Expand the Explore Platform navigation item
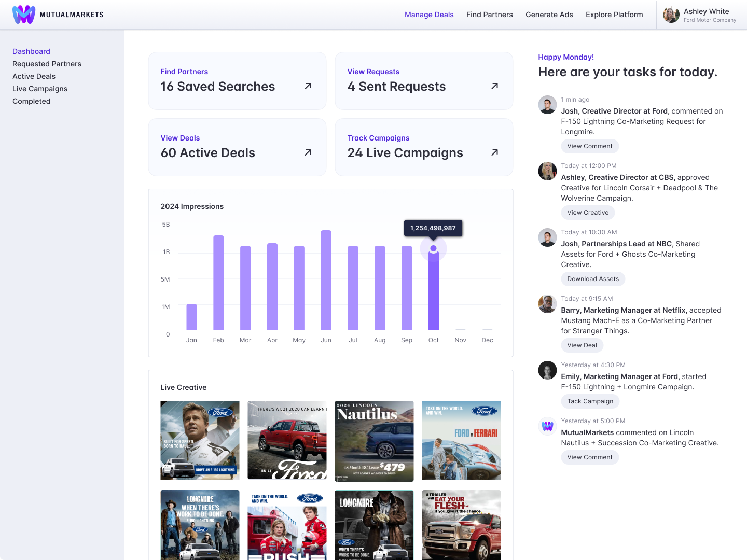The image size is (747, 560). point(614,15)
